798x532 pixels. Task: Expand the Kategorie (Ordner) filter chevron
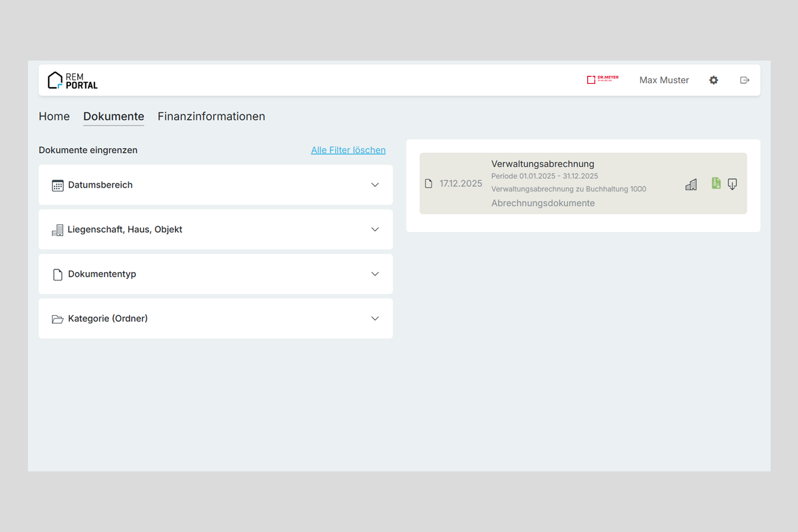click(375, 319)
